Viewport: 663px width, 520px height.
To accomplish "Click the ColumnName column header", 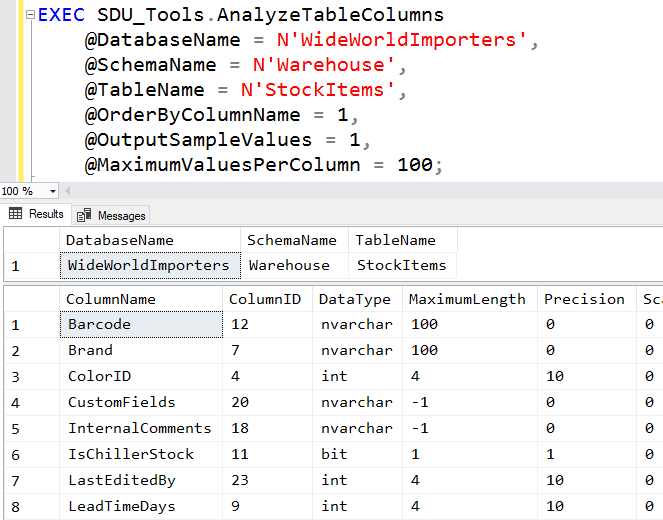I will [141, 299].
